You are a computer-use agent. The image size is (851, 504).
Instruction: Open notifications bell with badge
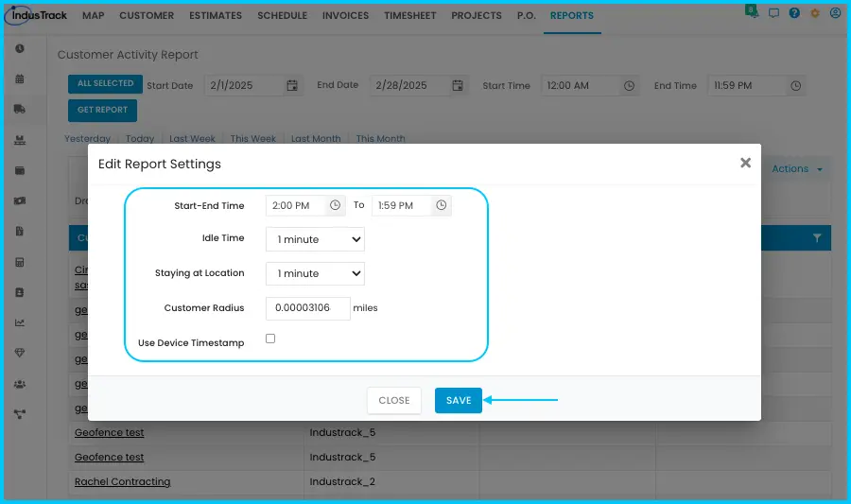point(752,11)
